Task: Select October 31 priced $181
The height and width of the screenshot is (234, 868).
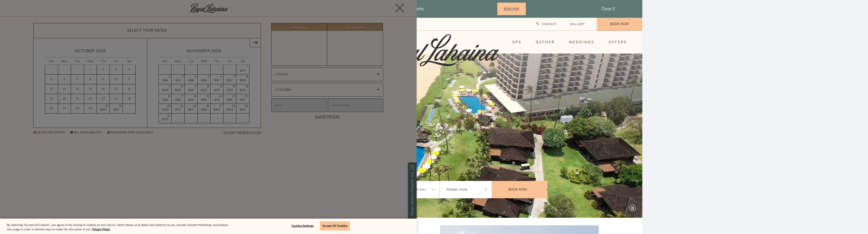Action: [116, 108]
